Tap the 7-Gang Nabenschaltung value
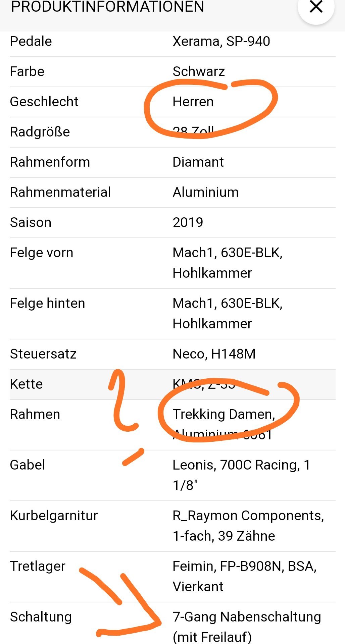The height and width of the screenshot is (644, 345). 247,617
